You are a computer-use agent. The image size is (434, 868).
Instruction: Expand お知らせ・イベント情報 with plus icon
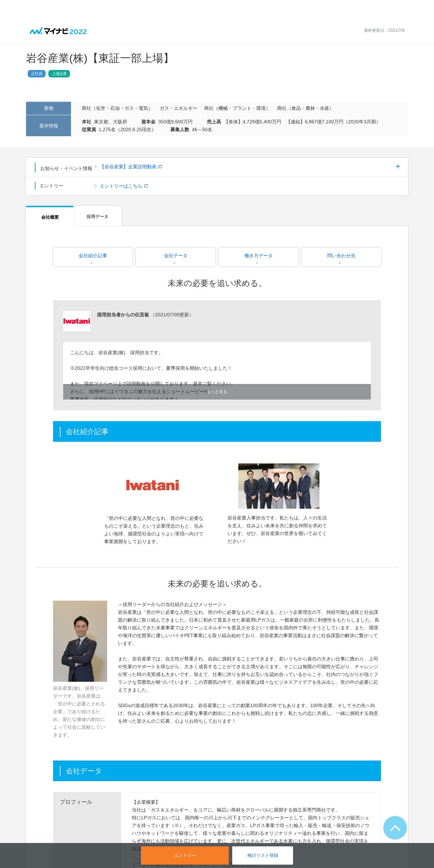click(x=397, y=166)
